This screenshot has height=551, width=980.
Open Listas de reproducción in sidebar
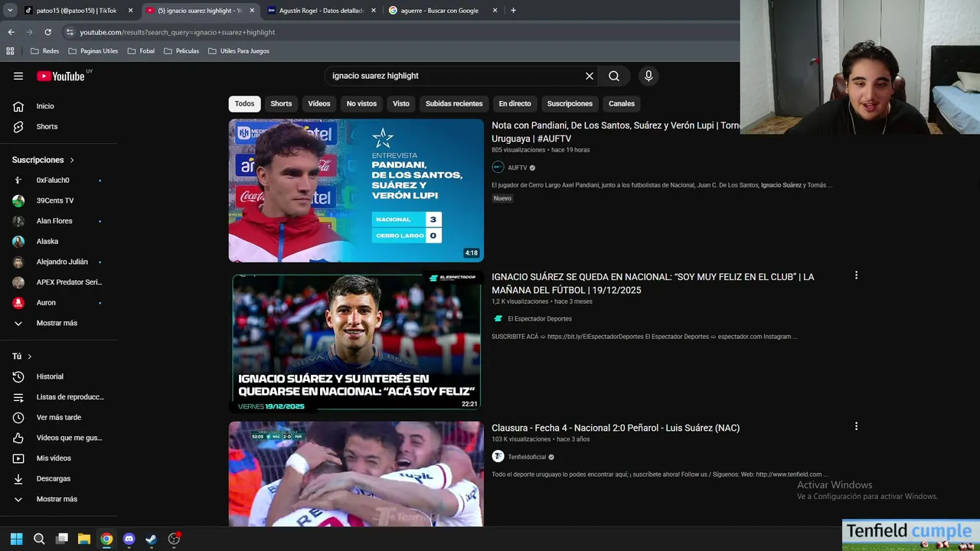tap(59, 397)
